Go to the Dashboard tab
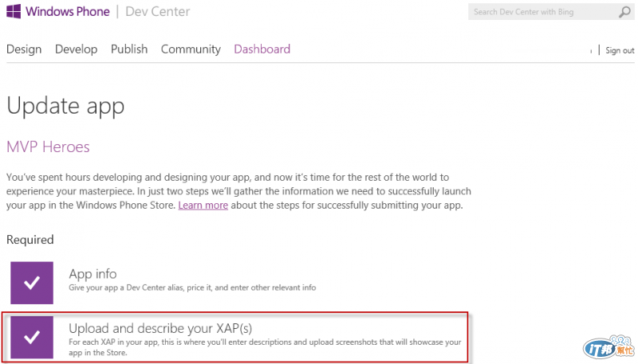This screenshot has width=638, height=364. (262, 49)
